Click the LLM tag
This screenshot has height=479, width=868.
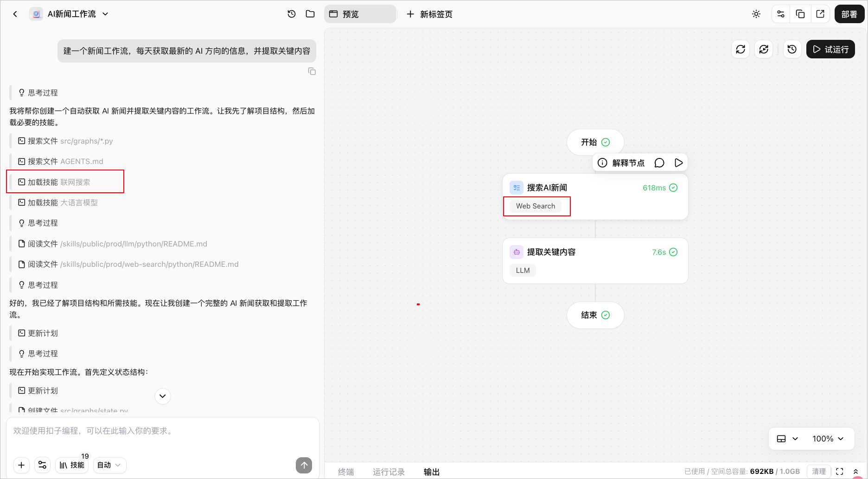[523, 271]
